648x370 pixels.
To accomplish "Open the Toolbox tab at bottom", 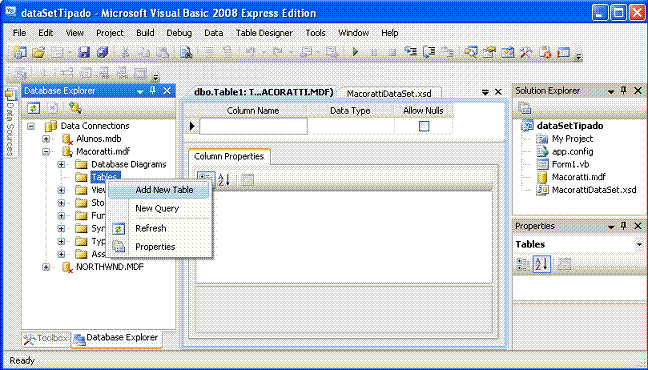I will (x=46, y=339).
